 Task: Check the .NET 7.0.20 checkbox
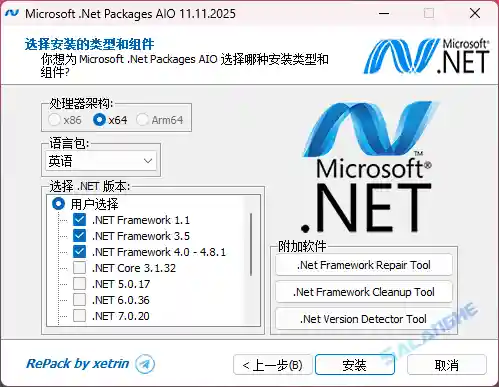pyautogui.click(x=79, y=316)
